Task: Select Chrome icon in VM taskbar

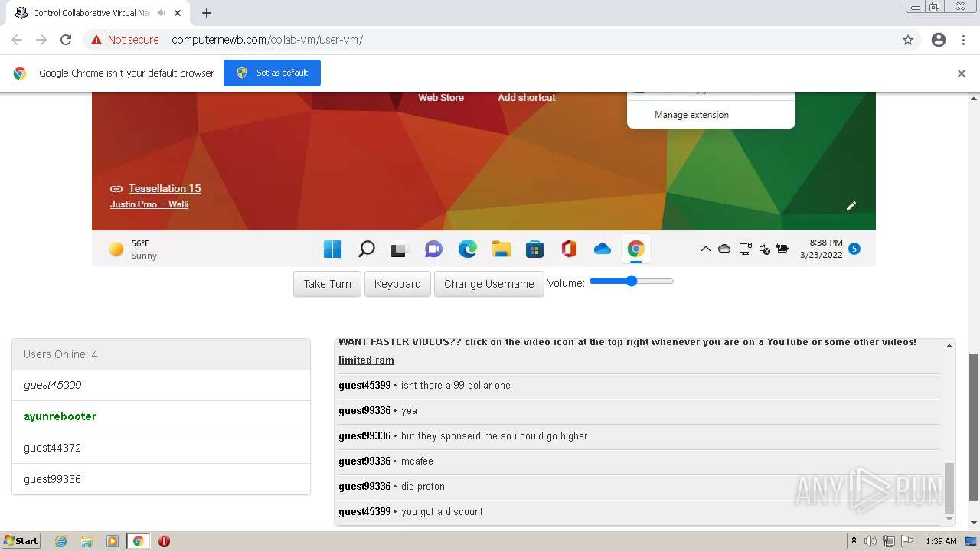Action: (635, 249)
